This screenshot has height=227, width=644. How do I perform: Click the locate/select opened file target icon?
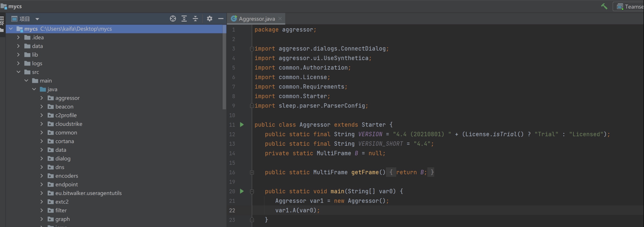click(x=173, y=19)
